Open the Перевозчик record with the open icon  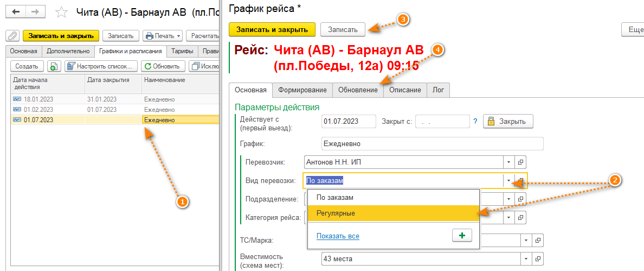(x=520, y=162)
